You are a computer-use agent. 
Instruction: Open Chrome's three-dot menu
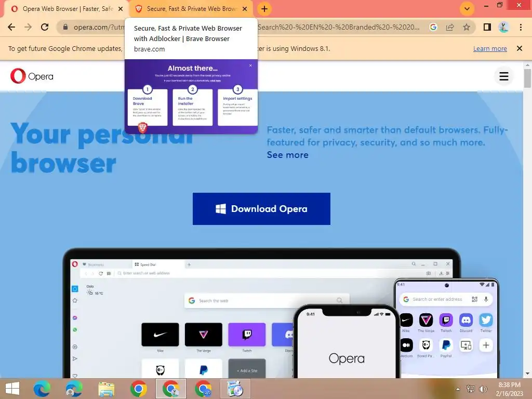521,27
